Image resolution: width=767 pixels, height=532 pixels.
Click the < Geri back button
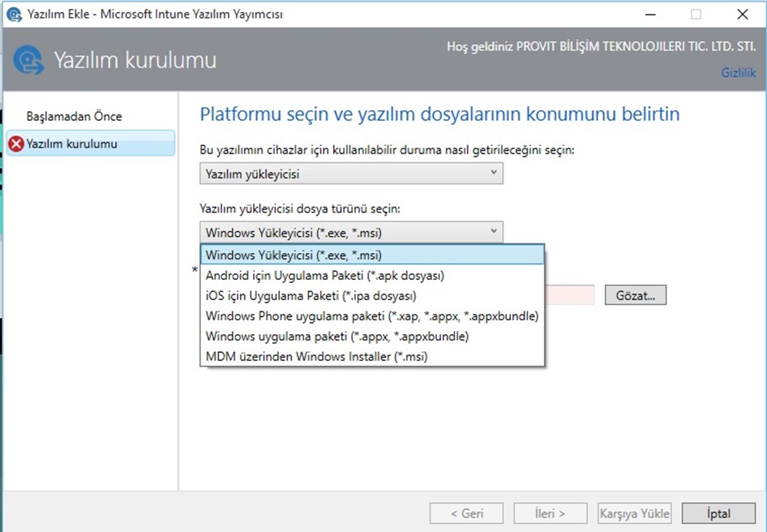point(466,513)
